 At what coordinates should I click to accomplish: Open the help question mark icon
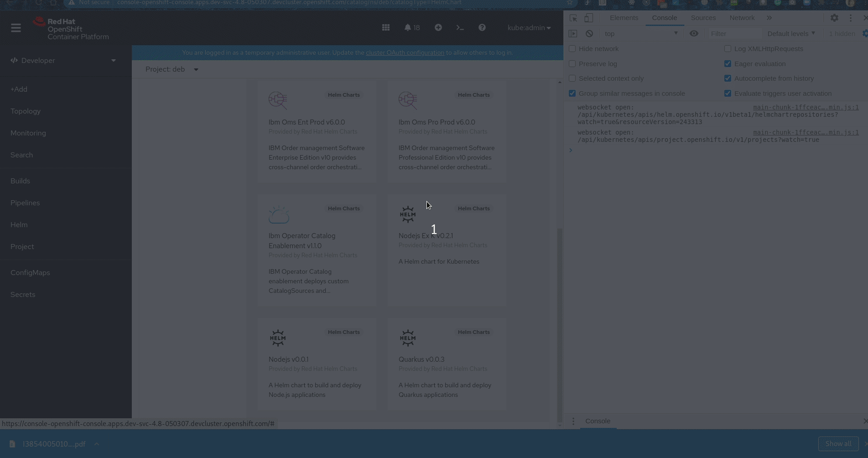(x=482, y=28)
